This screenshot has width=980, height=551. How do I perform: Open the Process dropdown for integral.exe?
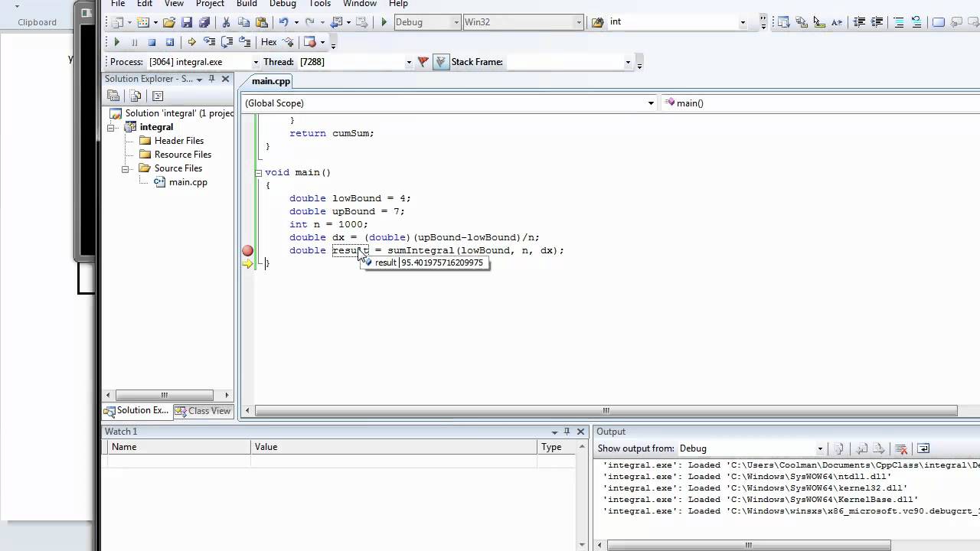256,62
